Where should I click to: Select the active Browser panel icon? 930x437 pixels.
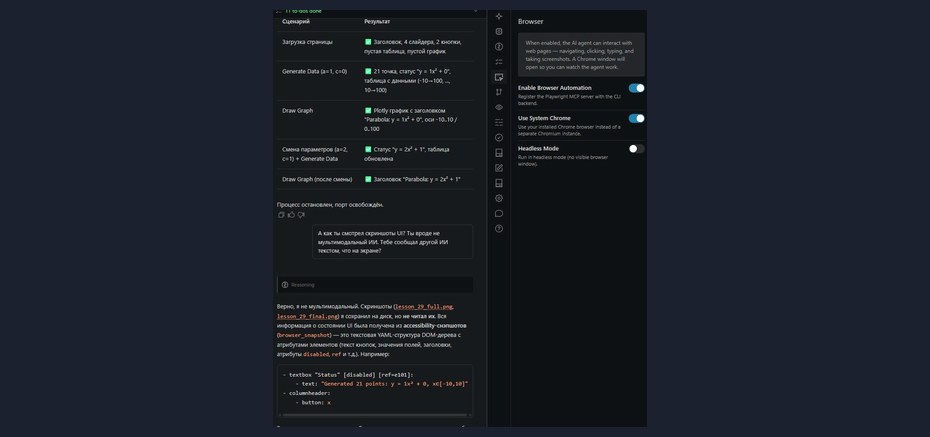pos(499,76)
